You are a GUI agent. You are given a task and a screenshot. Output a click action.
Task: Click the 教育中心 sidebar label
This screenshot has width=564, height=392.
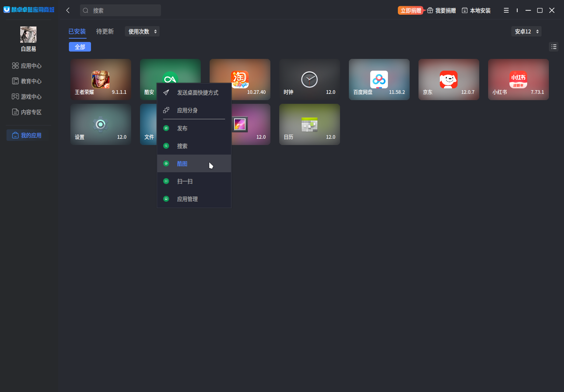tap(31, 81)
